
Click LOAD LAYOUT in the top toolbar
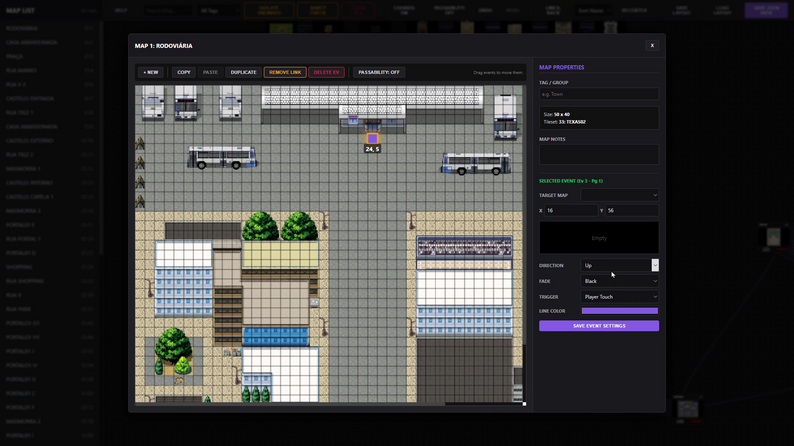click(722, 11)
